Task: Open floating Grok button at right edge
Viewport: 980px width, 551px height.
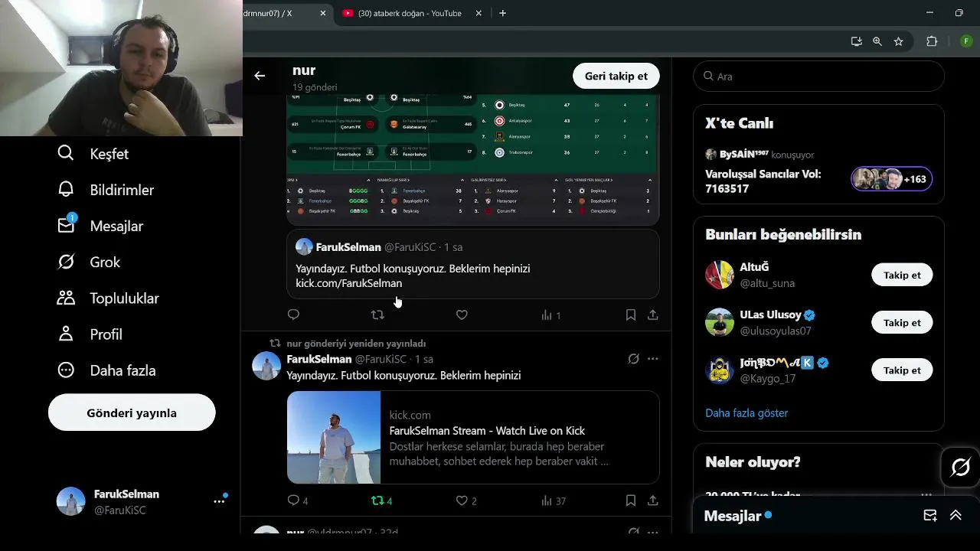Action: (x=960, y=467)
